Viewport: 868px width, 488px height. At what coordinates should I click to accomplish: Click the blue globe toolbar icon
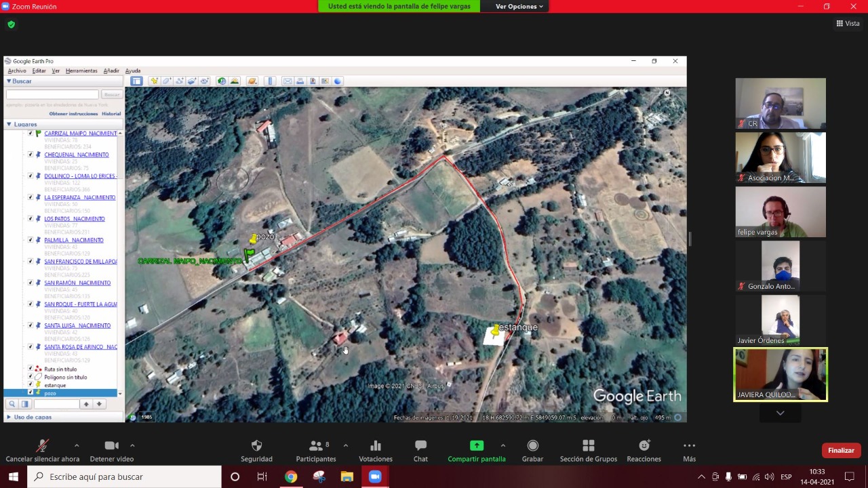[x=338, y=81]
